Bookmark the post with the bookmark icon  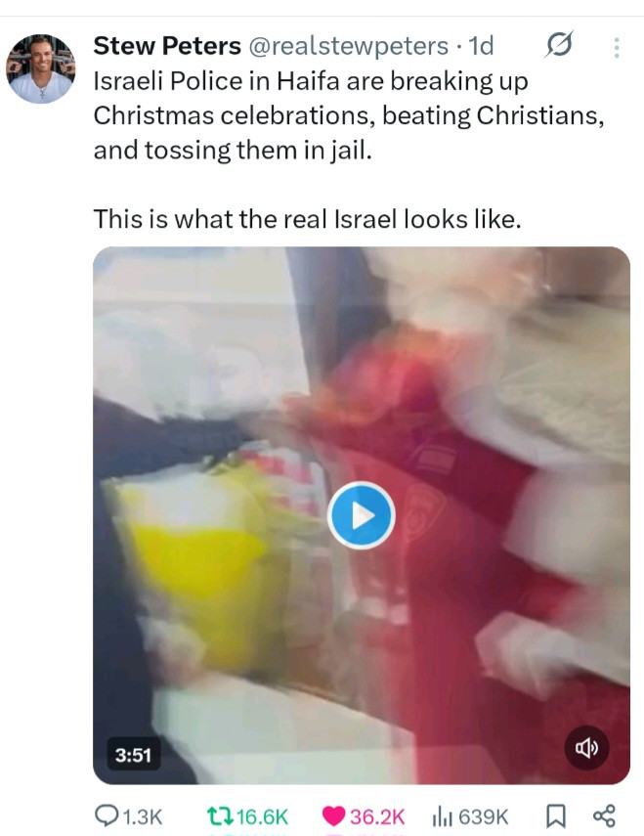click(556, 816)
